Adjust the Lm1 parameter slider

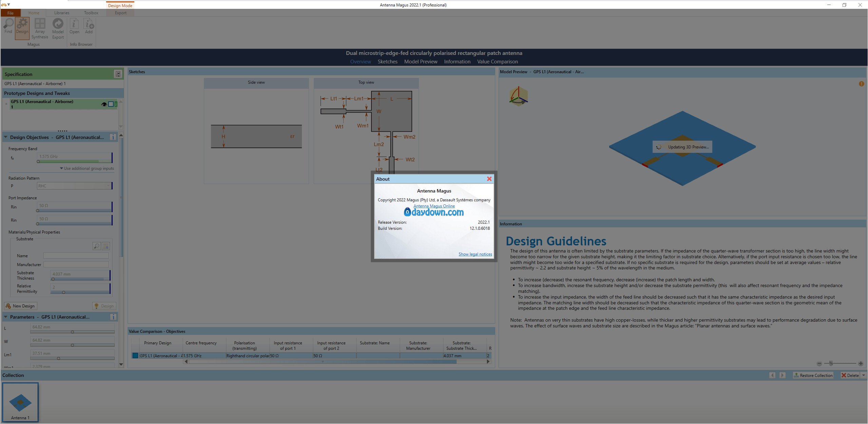(x=58, y=358)
